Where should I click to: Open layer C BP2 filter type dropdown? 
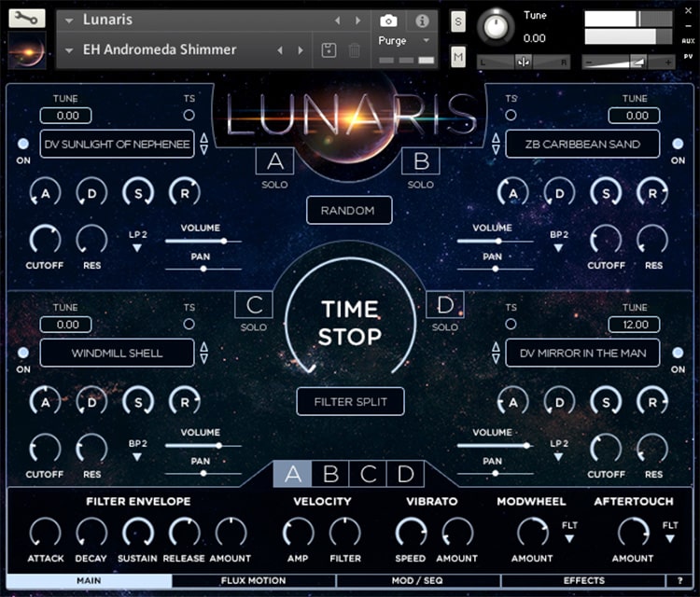pyautogui.click(x=137, y=457)
